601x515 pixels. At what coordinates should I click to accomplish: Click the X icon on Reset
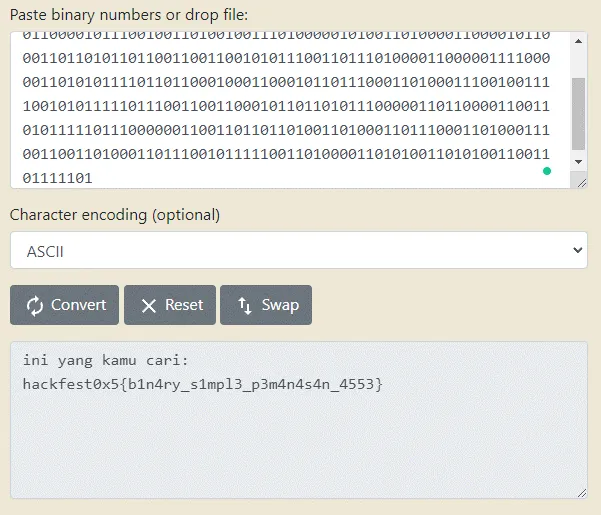click(x=149, y=306)
